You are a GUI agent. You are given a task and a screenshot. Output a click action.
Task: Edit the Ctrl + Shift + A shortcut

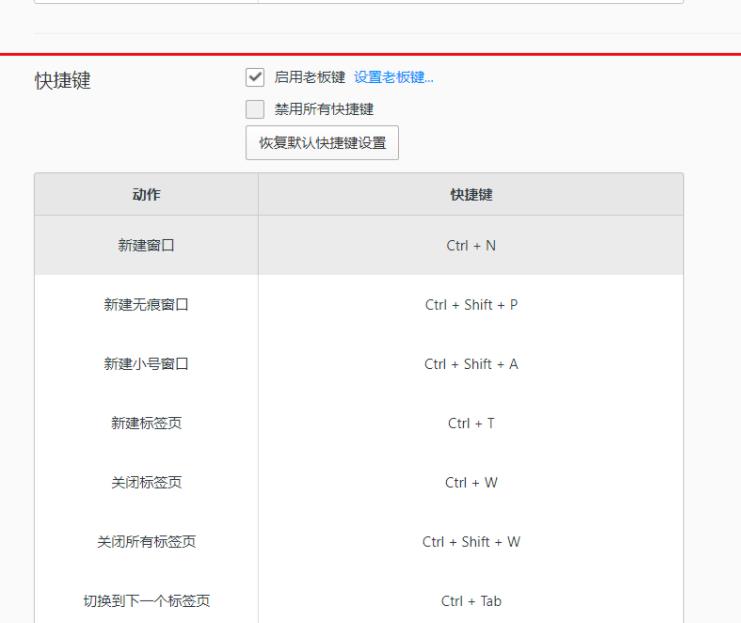(x=471, y=364)
